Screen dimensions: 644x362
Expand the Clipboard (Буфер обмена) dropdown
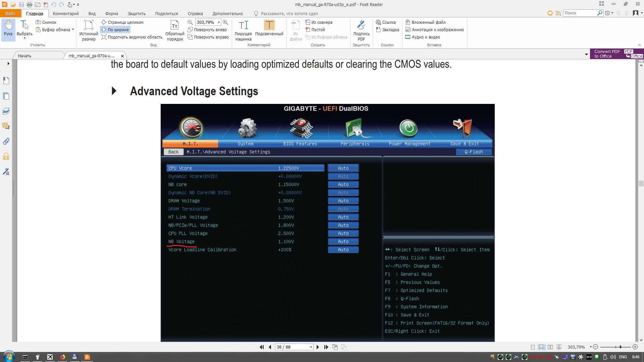tap(73, 29)
